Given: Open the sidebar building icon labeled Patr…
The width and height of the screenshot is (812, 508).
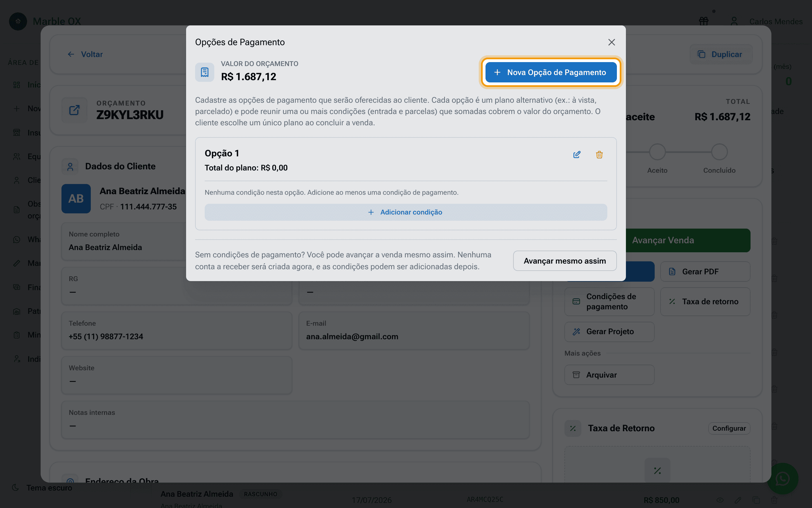Looking at the screenshot, I should coord(17,311).
